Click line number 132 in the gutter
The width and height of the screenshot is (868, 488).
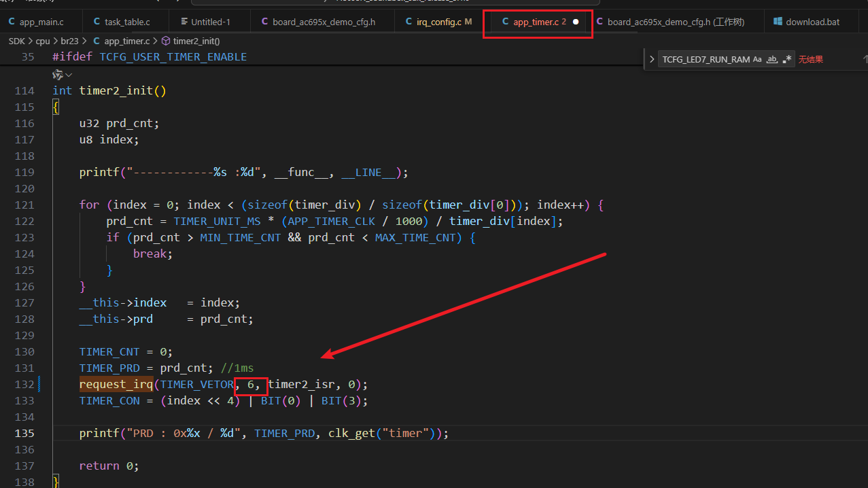click(24, 384)
